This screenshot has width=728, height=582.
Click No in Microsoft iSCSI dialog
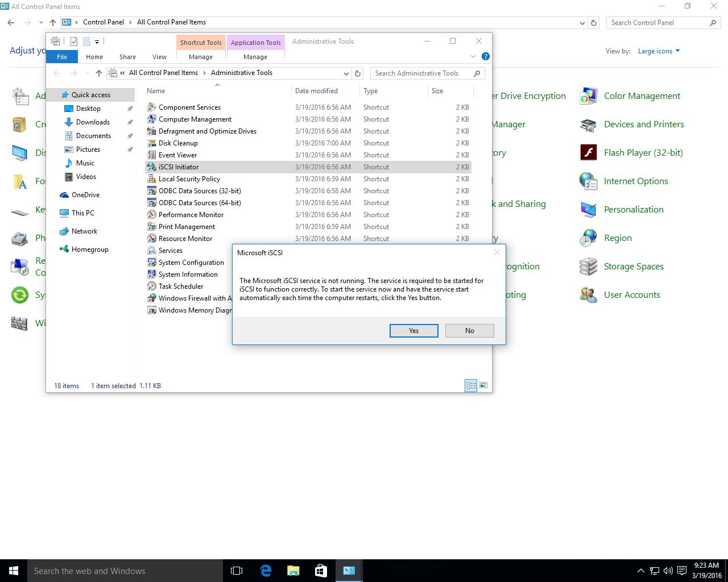(x=470, y=331)
